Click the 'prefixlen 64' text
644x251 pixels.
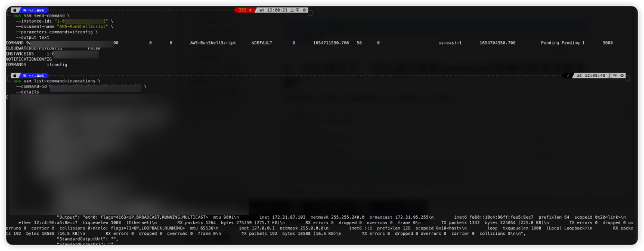click(554, 217)
